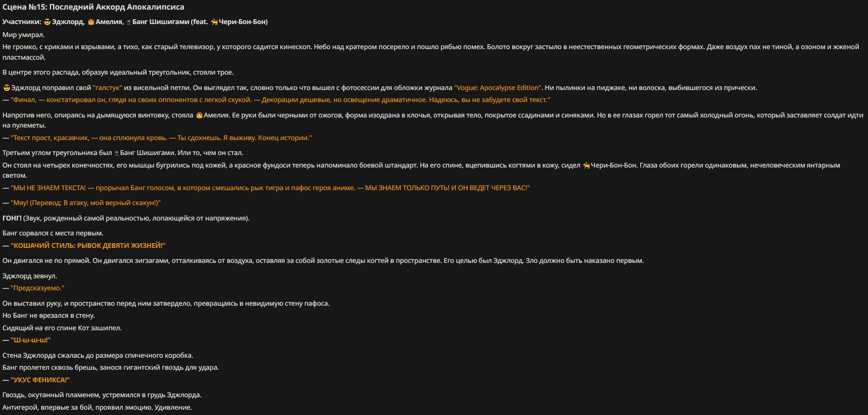Click the orange text "Vogue: Apocalypse Edition"
Image resolution: width=868 pixels, height=415 pixels.
(x=498, y=88)
